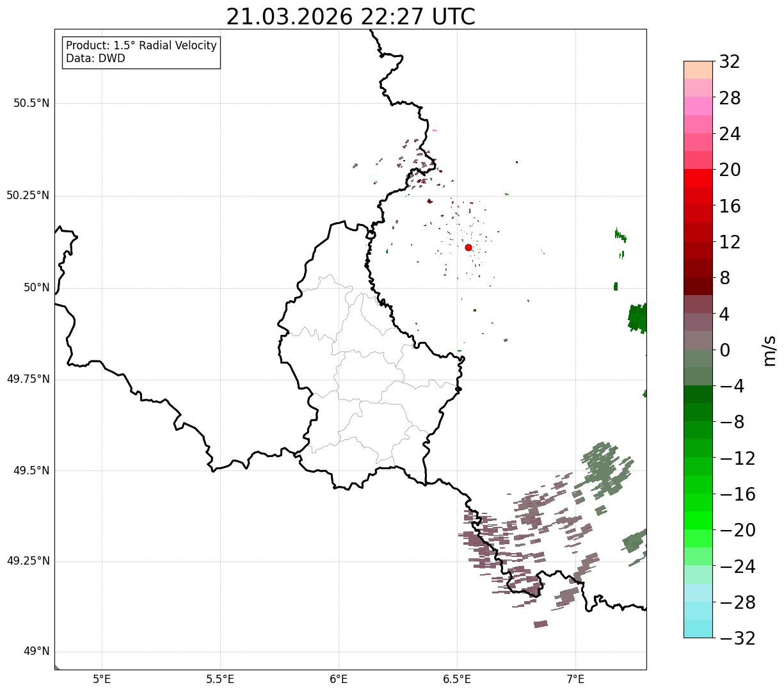Screen dimensions: 784x692
Task: Click the 49°N latitude label
Action: point(37,652)
